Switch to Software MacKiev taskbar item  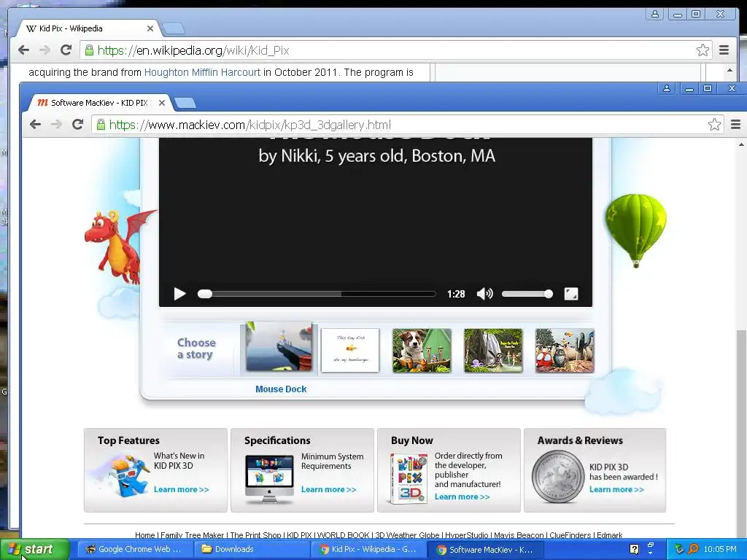pyautogui.click(x=485, y=549)
